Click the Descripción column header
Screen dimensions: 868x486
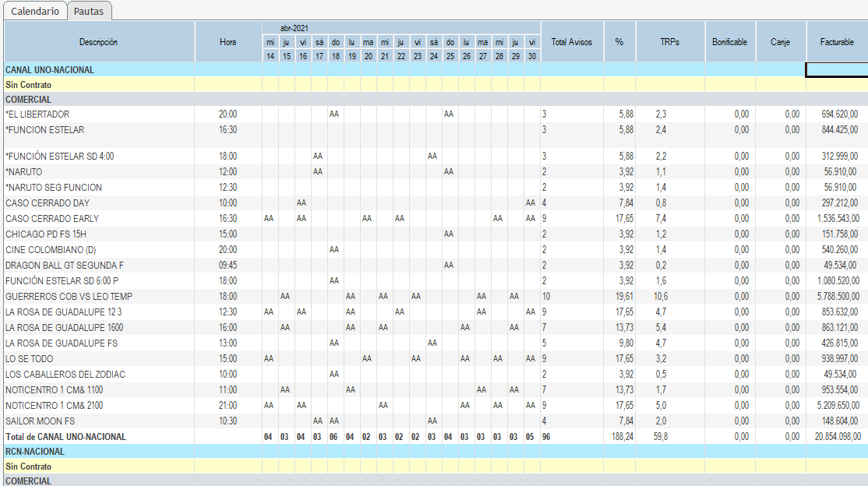[x=98, y=42]
